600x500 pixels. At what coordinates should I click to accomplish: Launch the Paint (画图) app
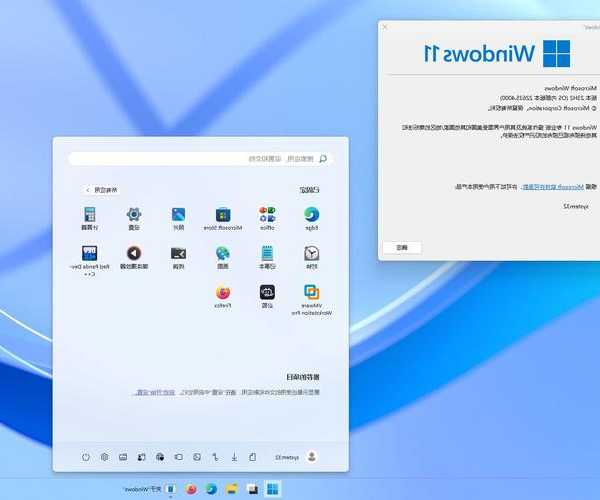tap(223, 257)
